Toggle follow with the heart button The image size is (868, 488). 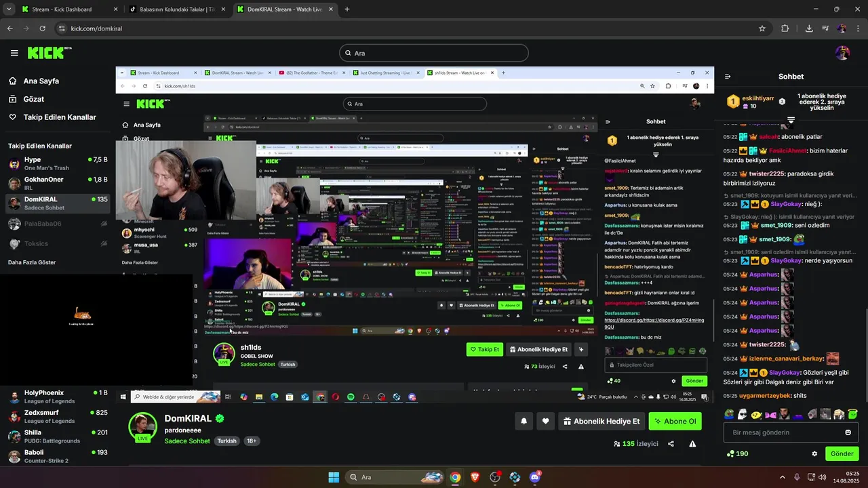(x=545, y=421)
